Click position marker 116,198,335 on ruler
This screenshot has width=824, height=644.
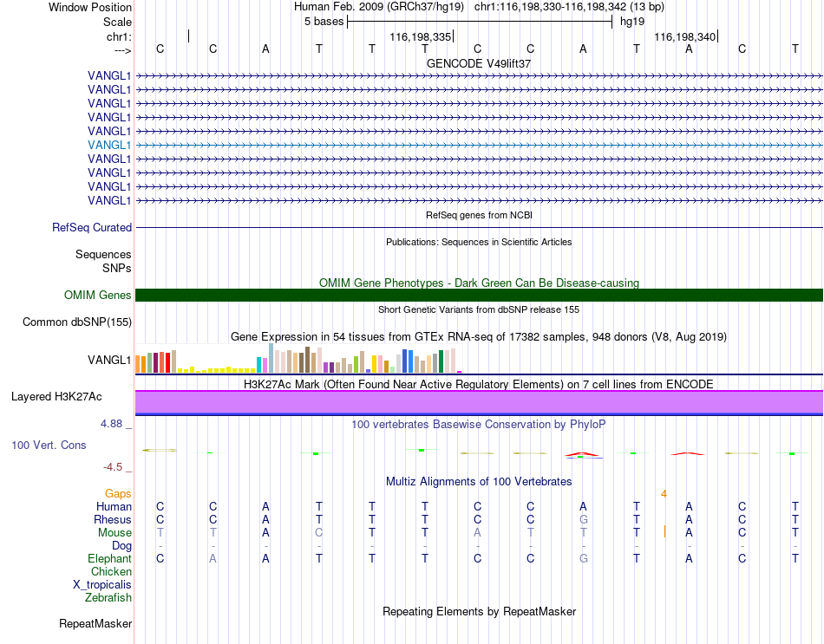coord(421,36)
